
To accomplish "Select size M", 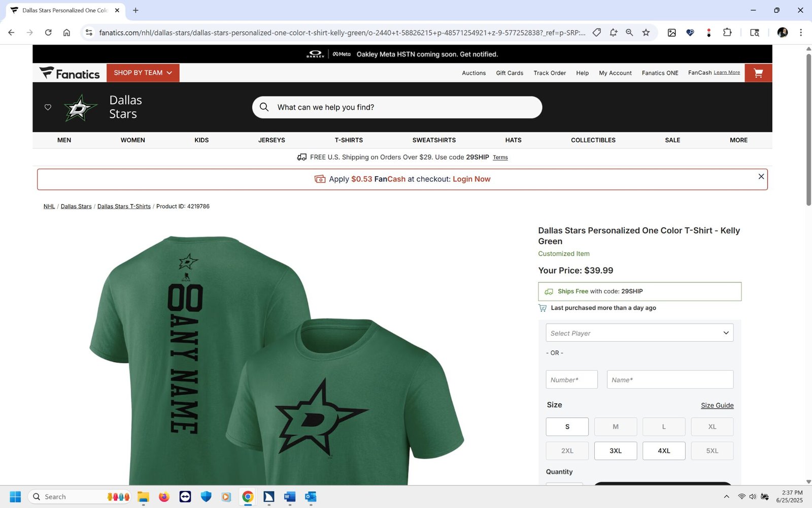I will click(x=616, y=427).
